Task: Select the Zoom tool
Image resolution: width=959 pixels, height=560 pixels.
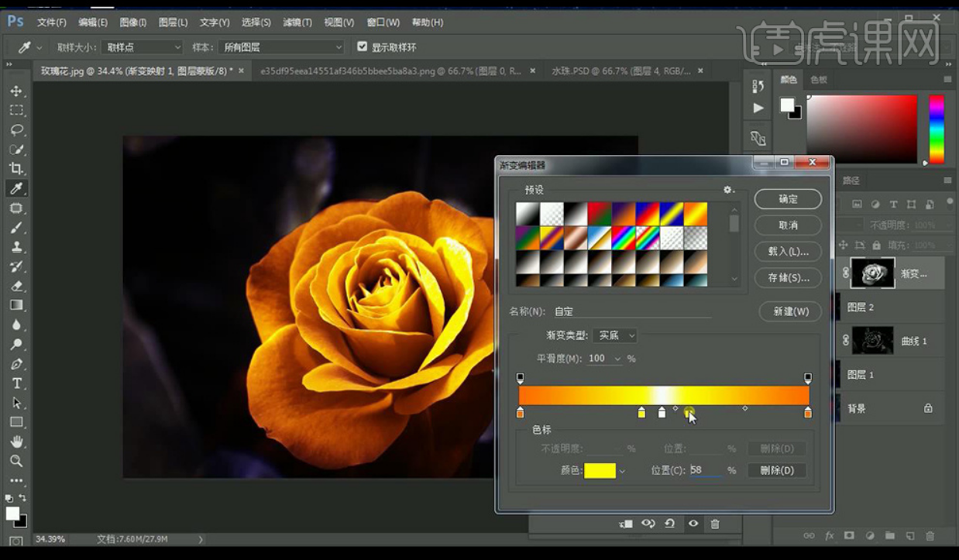Action: point(16,461)
